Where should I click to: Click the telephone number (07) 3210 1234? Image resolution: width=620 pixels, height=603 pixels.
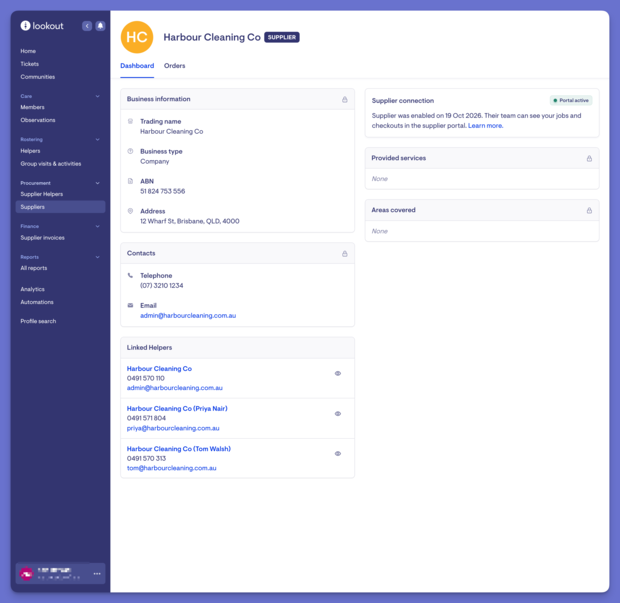point(162,285)
